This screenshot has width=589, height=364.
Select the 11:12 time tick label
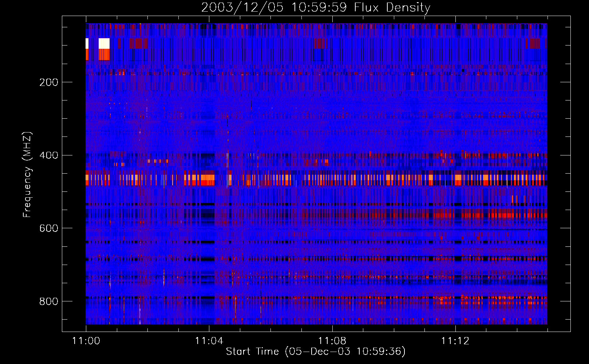point(455,341)
